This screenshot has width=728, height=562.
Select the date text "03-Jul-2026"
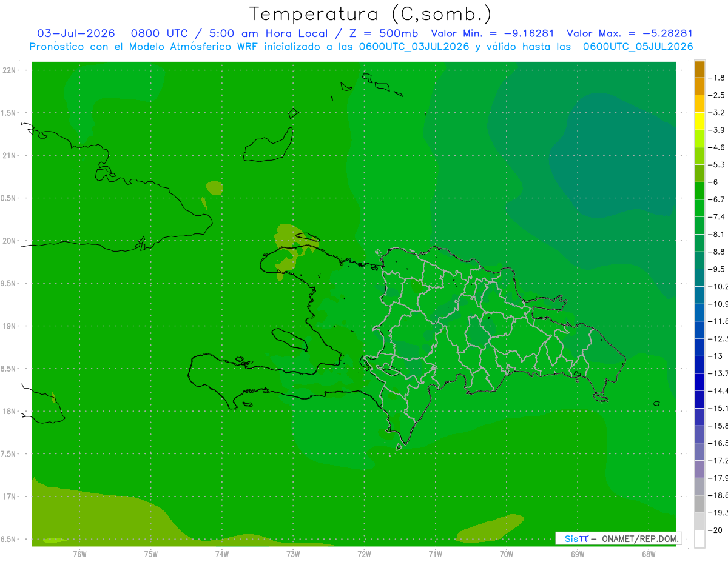click(x=76, y=33)
